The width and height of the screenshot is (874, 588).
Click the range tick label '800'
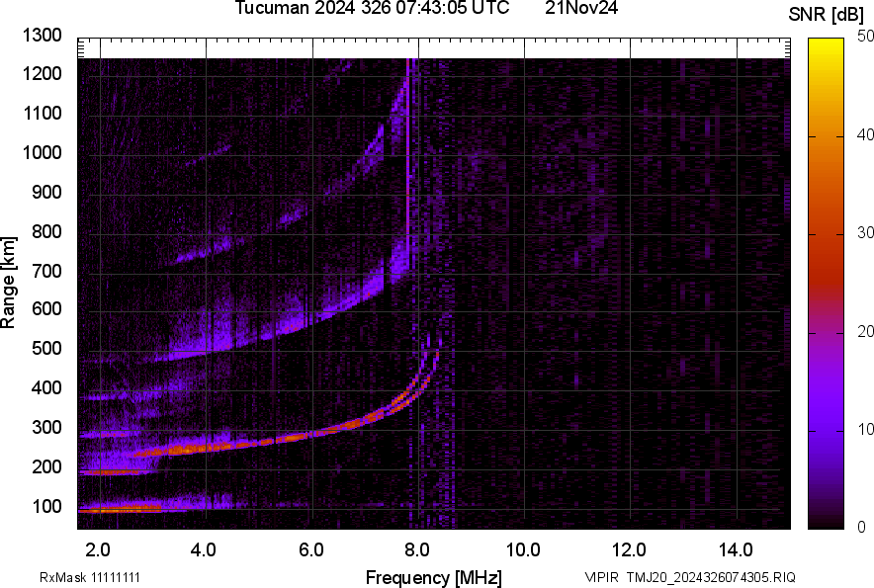point(46,231)
